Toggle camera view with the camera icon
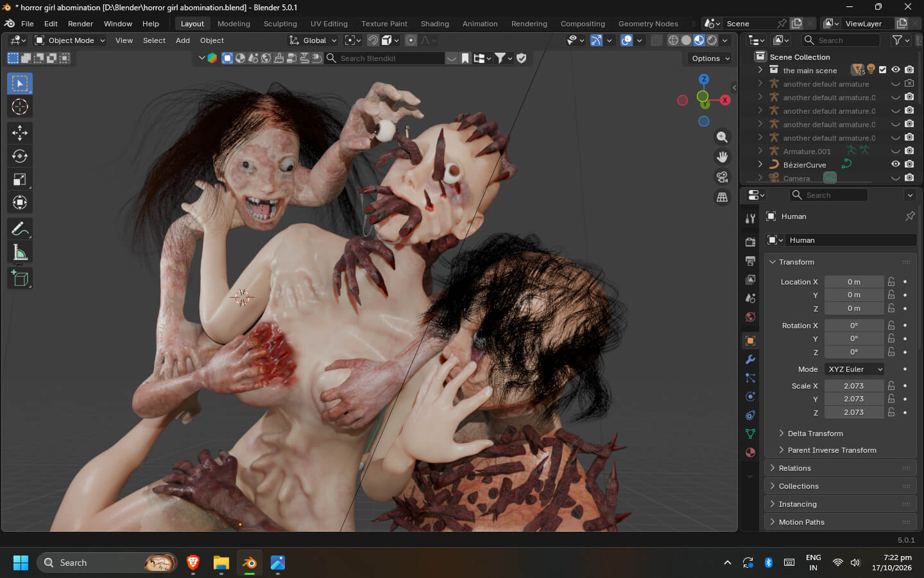This screenshot has height=578, width=924. 723,177
